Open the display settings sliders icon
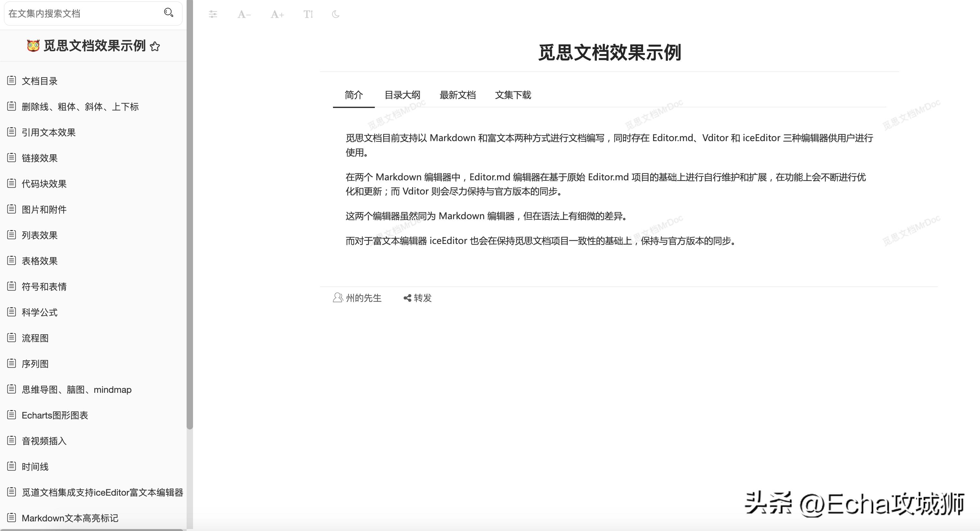The width and height of the screenshot is (980, 531). [x=213, y=14]
